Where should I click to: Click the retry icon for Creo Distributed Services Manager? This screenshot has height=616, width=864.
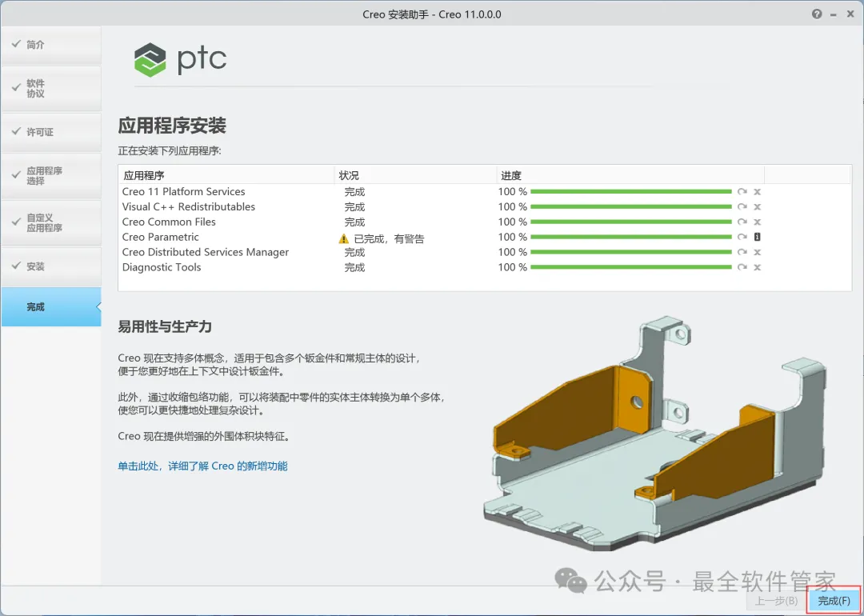point(742,252)
